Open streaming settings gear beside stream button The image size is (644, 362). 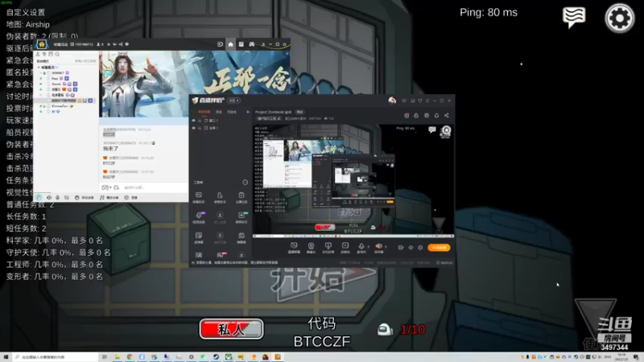tap(420, 248)
